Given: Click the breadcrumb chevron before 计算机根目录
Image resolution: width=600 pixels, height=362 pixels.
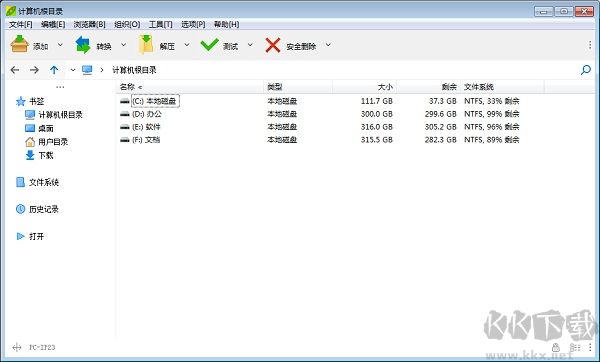Looking at the screenshot, I should [102, 70].
